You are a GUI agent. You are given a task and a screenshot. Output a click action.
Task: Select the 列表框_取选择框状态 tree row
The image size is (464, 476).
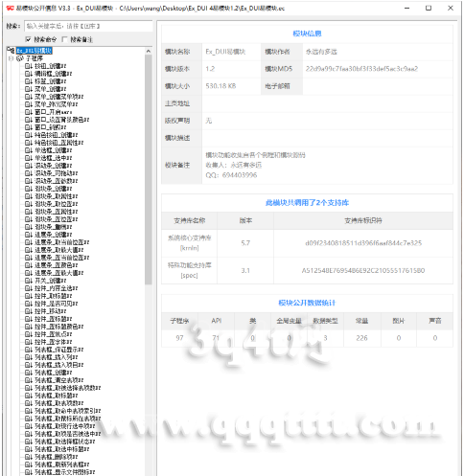pyautogui.click(x=64, y=442)
